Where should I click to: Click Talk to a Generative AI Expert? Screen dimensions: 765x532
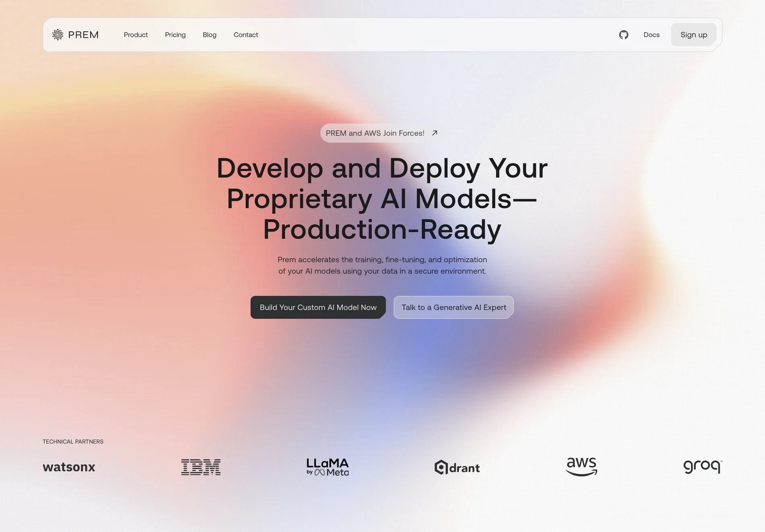click(454, 307)
